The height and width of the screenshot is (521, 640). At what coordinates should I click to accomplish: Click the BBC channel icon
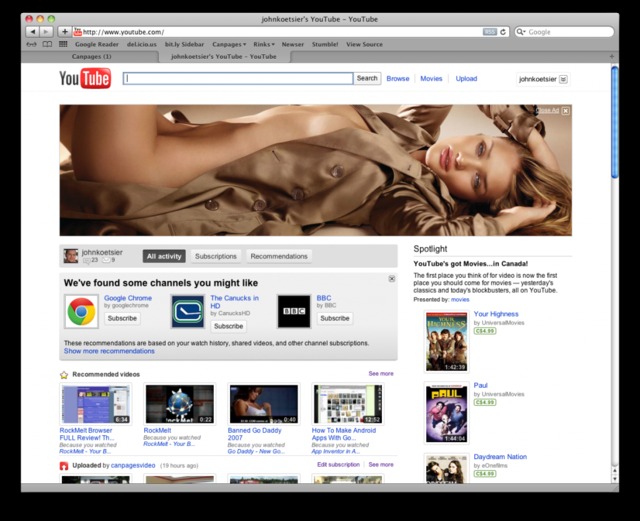pyautogui.click(x=294, y=312)
